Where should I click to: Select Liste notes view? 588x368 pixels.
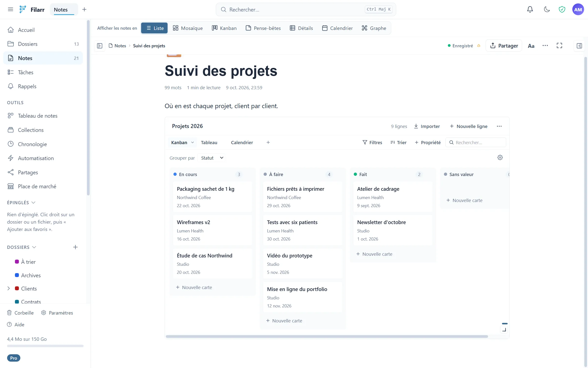point(155,28)
